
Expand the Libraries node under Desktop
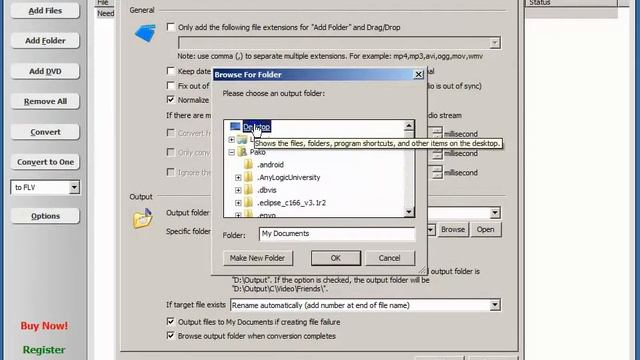coord(231,140)
